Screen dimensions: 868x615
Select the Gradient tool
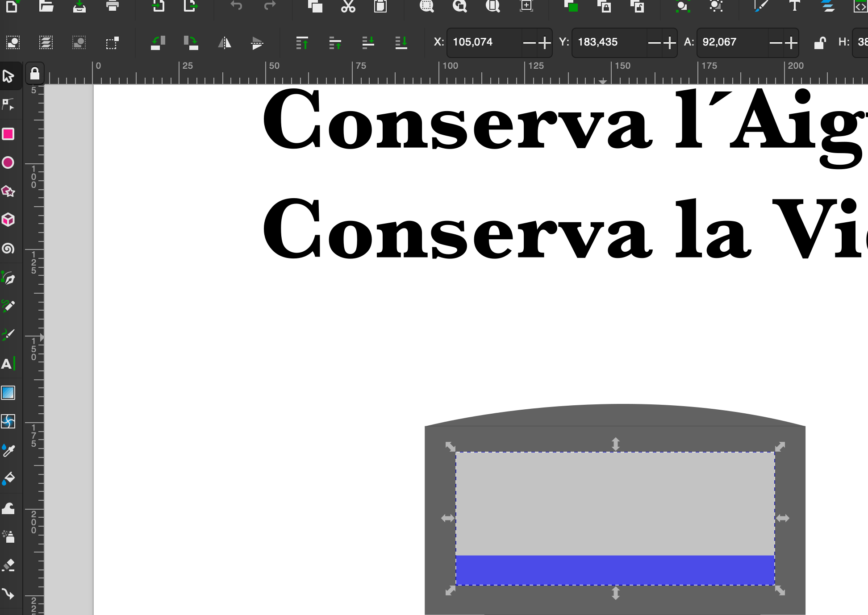pos(8,393)
